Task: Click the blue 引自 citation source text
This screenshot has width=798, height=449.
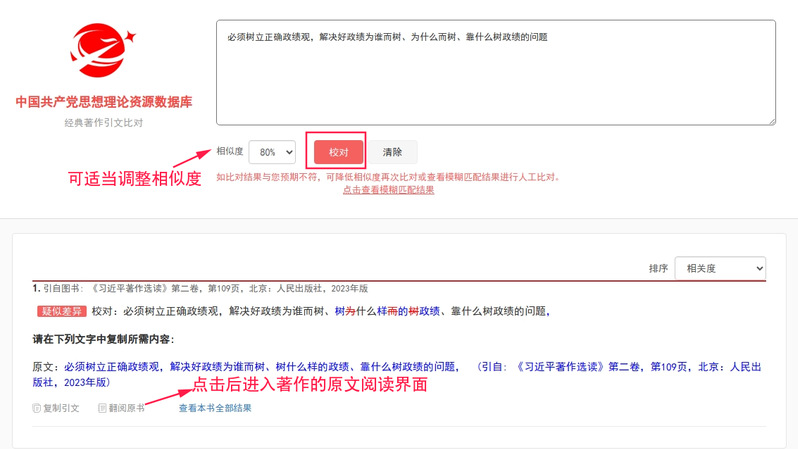Action: pyautogui.click(x=620, y=367)
